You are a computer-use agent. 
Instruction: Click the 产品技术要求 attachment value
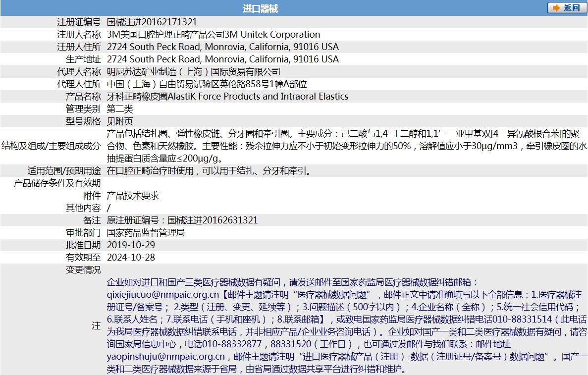click(133, 195)
